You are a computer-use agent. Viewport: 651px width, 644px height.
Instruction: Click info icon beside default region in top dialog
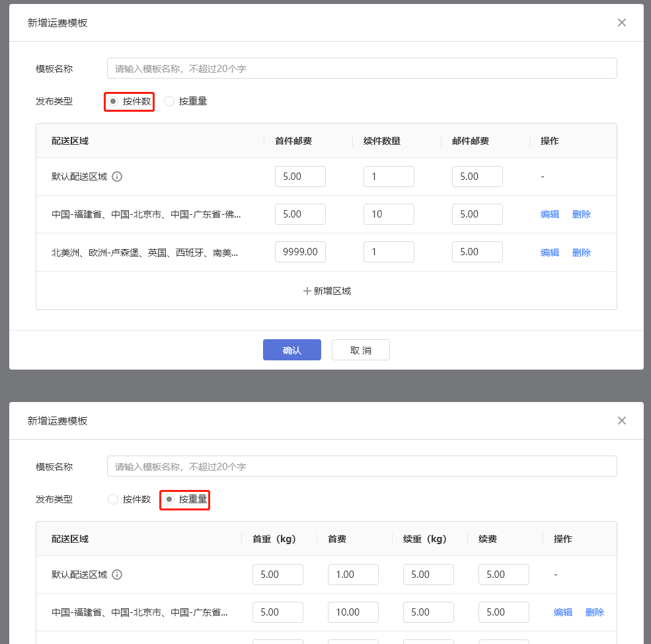[117, 177]
